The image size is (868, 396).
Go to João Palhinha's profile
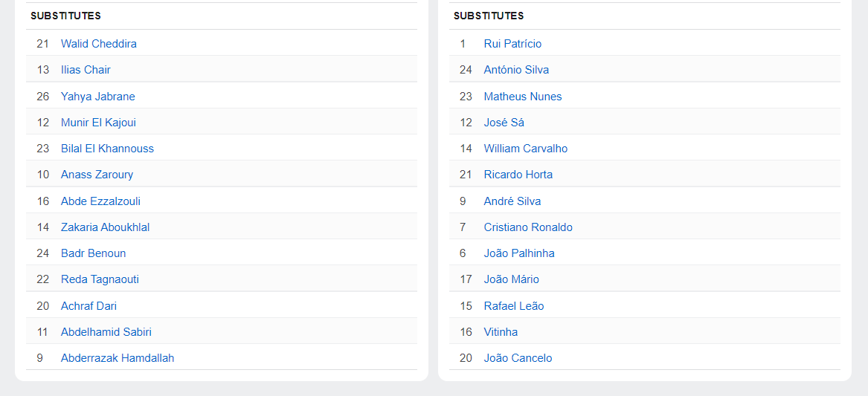(x=519, y=253)
